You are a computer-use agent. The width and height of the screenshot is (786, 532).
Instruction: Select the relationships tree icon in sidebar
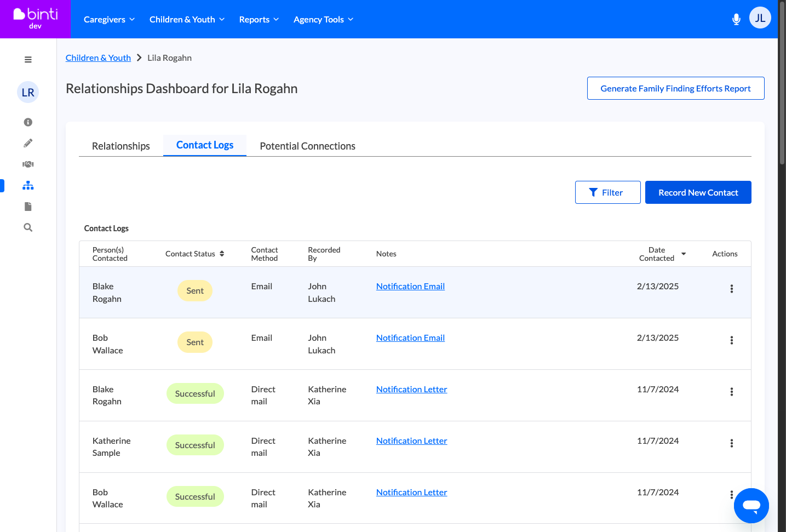(28, 185)
